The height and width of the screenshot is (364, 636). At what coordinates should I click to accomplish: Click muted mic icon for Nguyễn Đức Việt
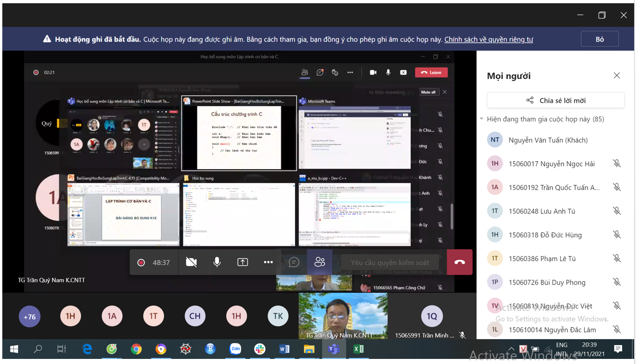617,306
